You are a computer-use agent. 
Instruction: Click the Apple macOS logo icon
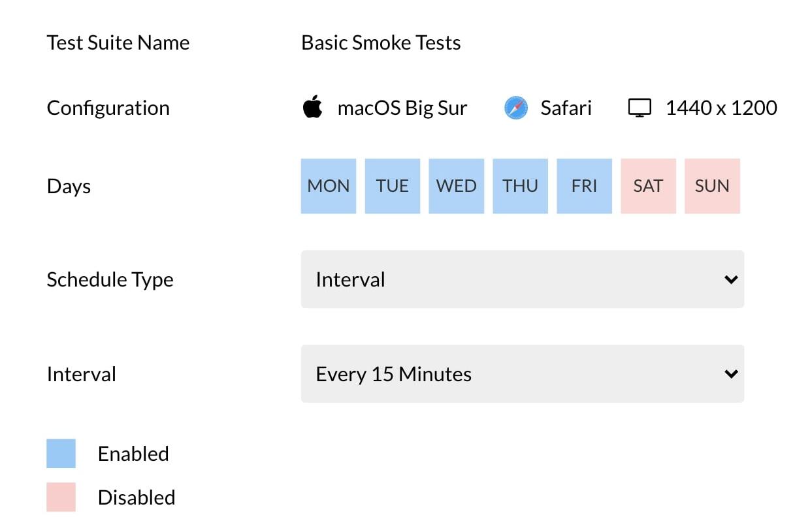(313, 107)
